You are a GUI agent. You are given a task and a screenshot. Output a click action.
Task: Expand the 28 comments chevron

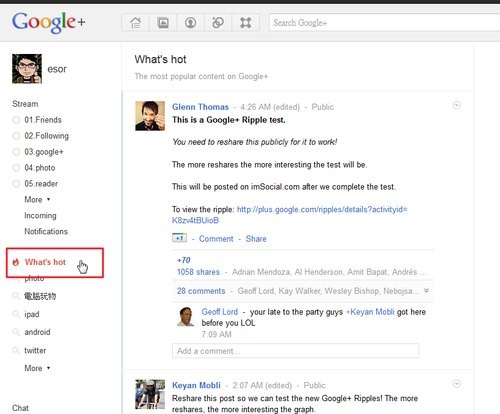point(426,291)
